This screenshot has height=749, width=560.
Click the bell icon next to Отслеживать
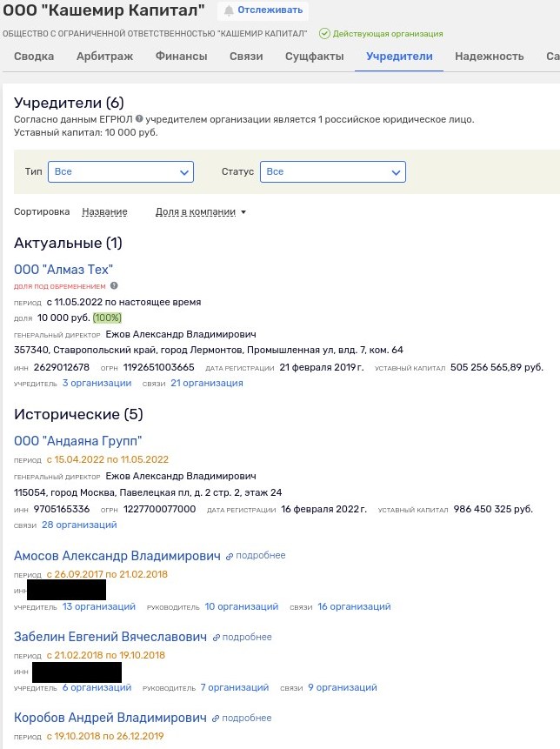click(x=230, y=10)
